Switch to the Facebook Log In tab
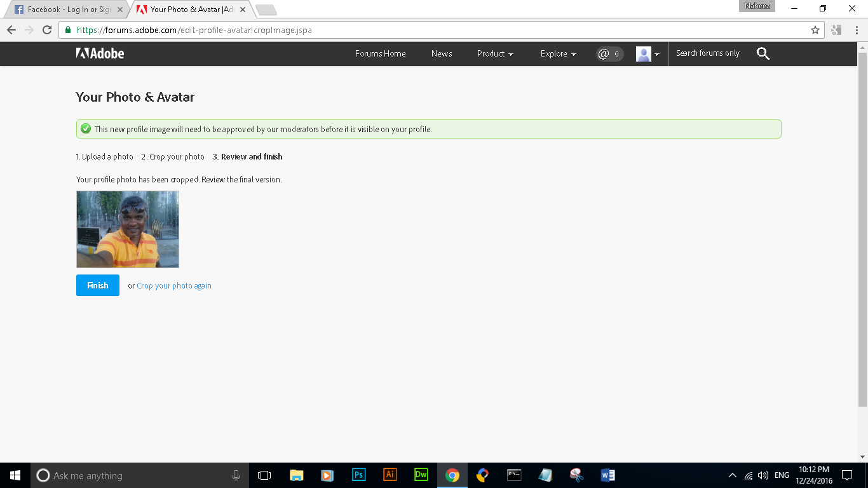This screenshot has height=488, width=868. coord(69,10)
